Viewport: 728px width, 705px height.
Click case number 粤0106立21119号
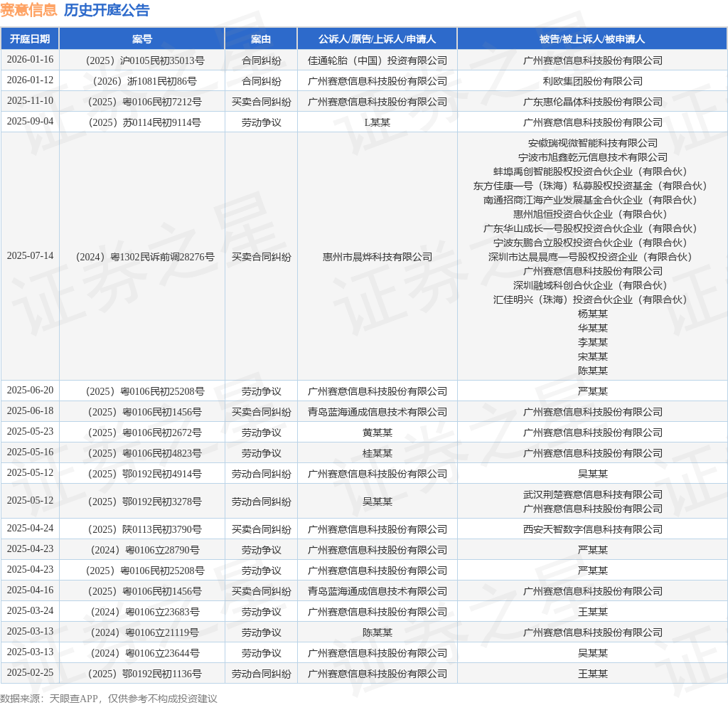click(145, 632)
